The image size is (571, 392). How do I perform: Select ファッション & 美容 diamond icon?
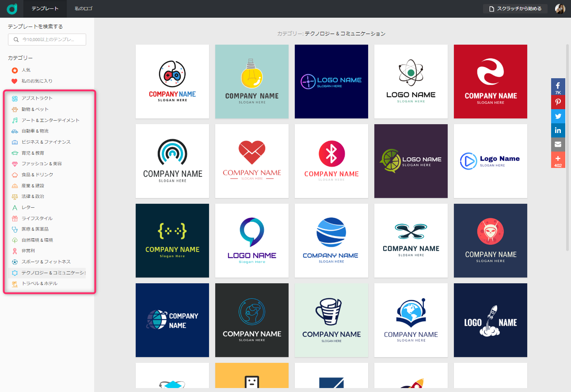(15, 164)
